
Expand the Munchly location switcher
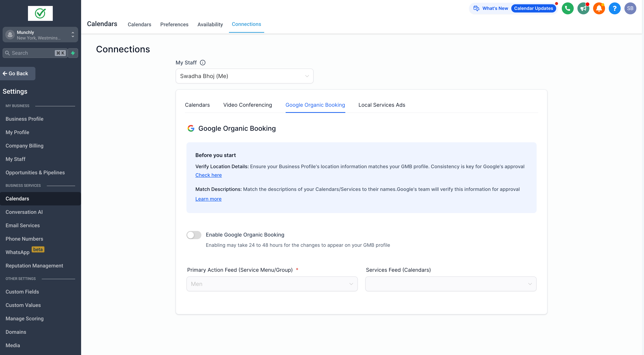click(x=40, y=35)
